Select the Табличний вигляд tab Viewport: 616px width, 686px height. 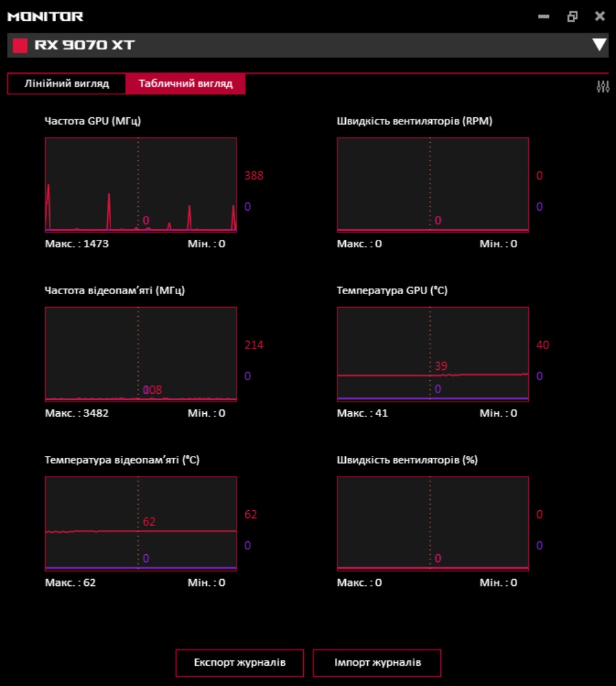pos(185,84)
